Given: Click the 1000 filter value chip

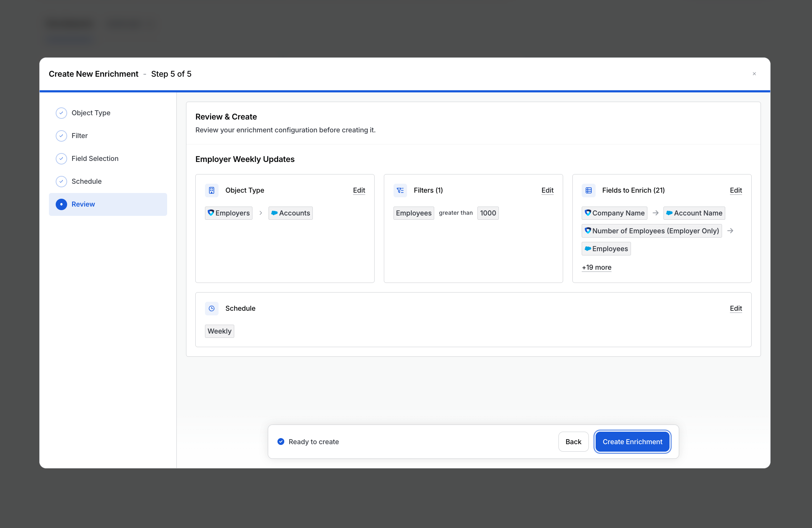Looking at the screenshot, I should (x=488, y=213).
